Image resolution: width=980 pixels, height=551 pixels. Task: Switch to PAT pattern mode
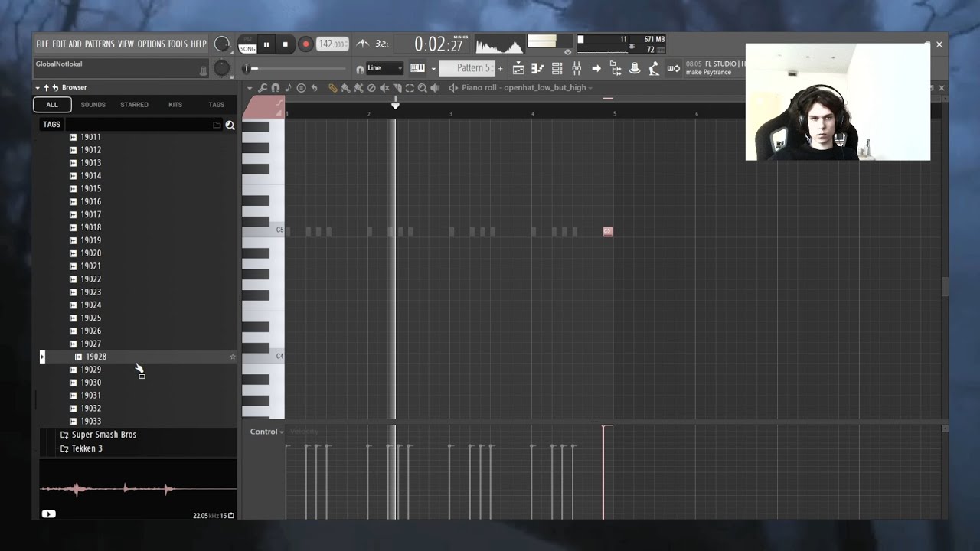pyautogui.click(x=247, y=39)
